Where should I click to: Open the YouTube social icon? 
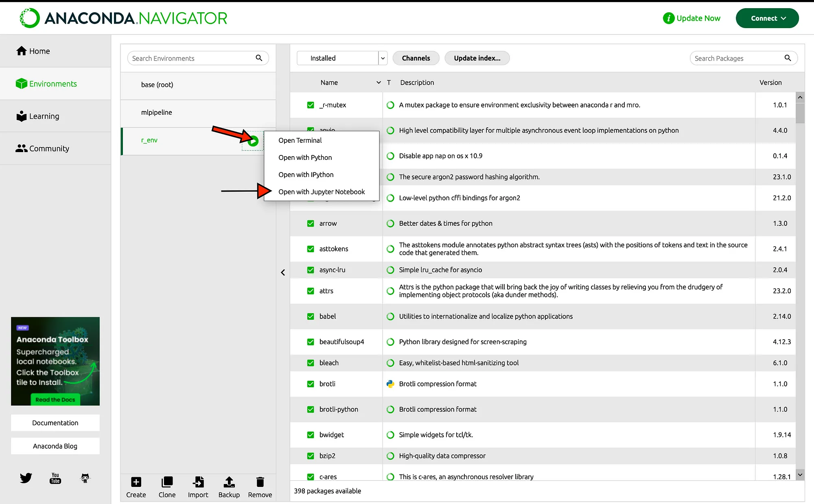coord(55,478)
